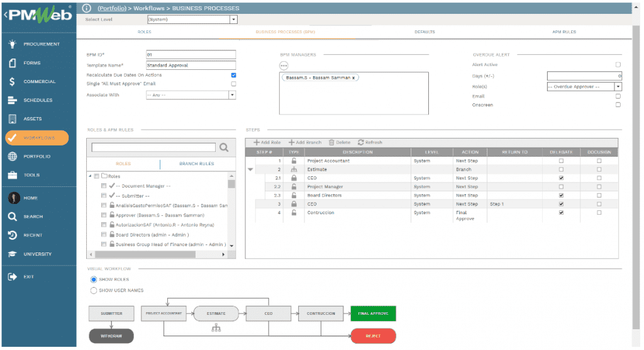Open the Select Level dropdown
This screenshot has width=644, height=350.
click(x=233, y=20)
